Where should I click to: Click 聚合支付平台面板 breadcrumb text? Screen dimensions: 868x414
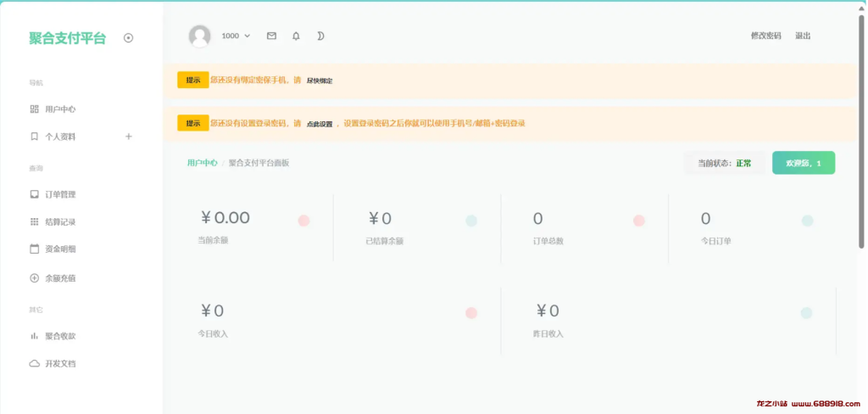pyautogui.click(x=259, y=163)
